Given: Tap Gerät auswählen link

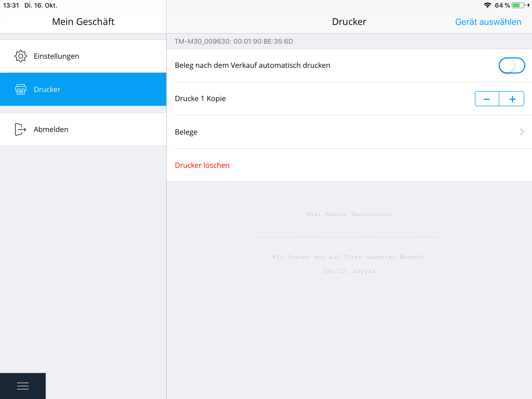Looking at the screenshot, I should coord(488,22).
